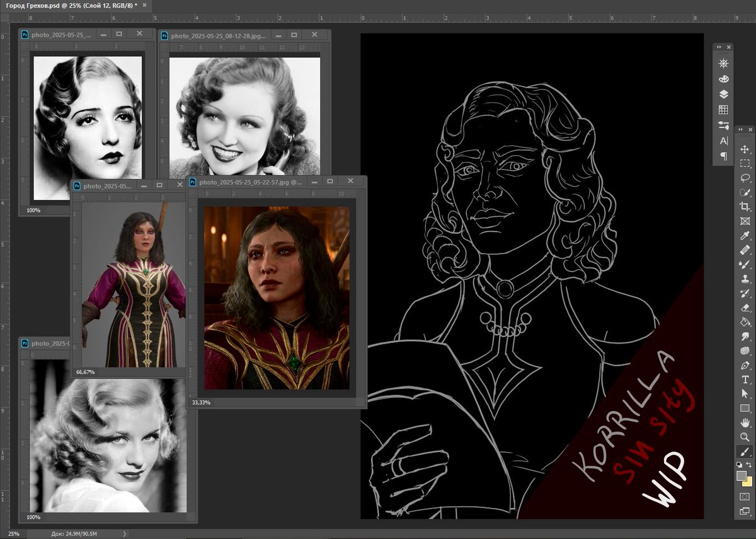The height and width of the screenshot is (539, 756).
Task: Swap foreground and background colors
Action: point(750,465)
